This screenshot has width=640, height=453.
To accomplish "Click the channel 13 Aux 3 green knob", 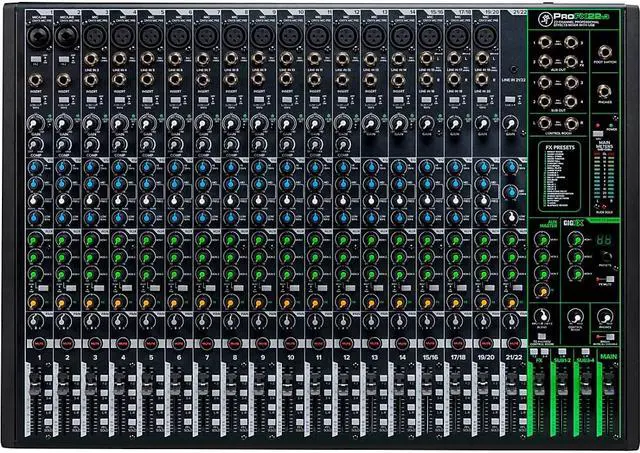I will click(x=370, y=273).
